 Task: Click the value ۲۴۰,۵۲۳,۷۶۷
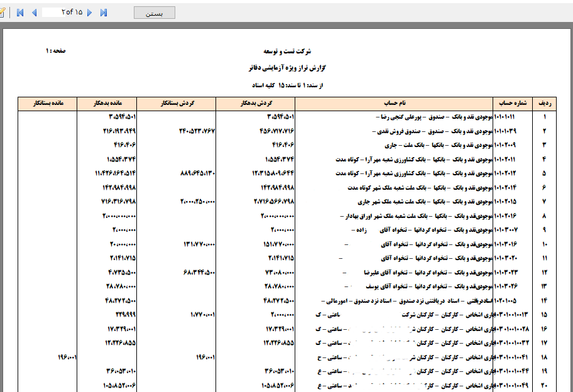click(197, 131)
